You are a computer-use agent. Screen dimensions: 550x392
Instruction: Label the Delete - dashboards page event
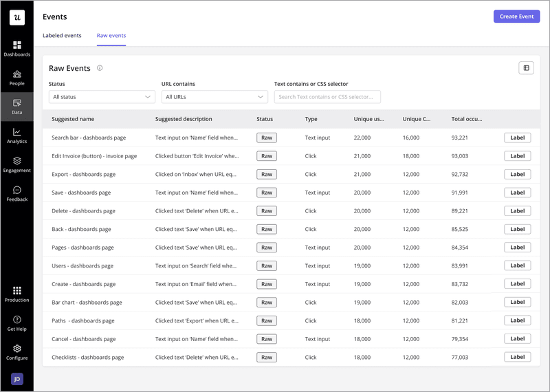tap(518, 210)
